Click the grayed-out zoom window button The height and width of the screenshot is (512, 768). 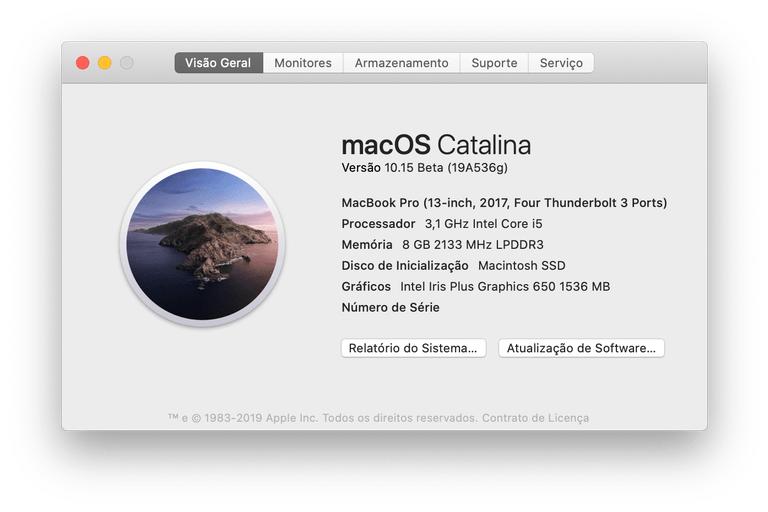click(x=127, y=63)
